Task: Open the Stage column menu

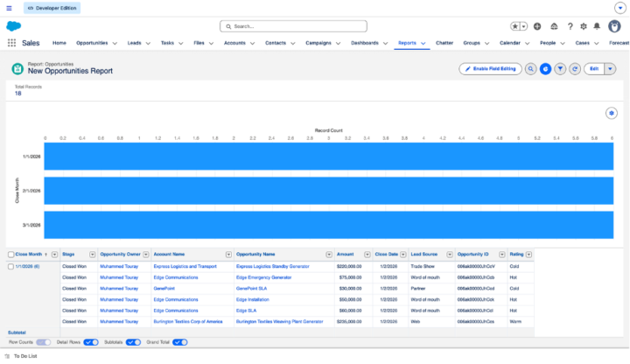Action: click(93, 255)
